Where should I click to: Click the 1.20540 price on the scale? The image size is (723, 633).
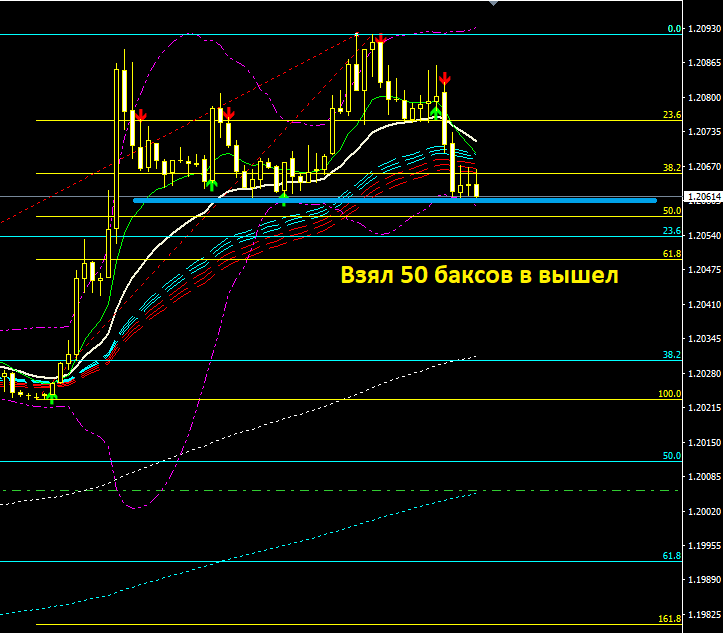tap(704, 236)
